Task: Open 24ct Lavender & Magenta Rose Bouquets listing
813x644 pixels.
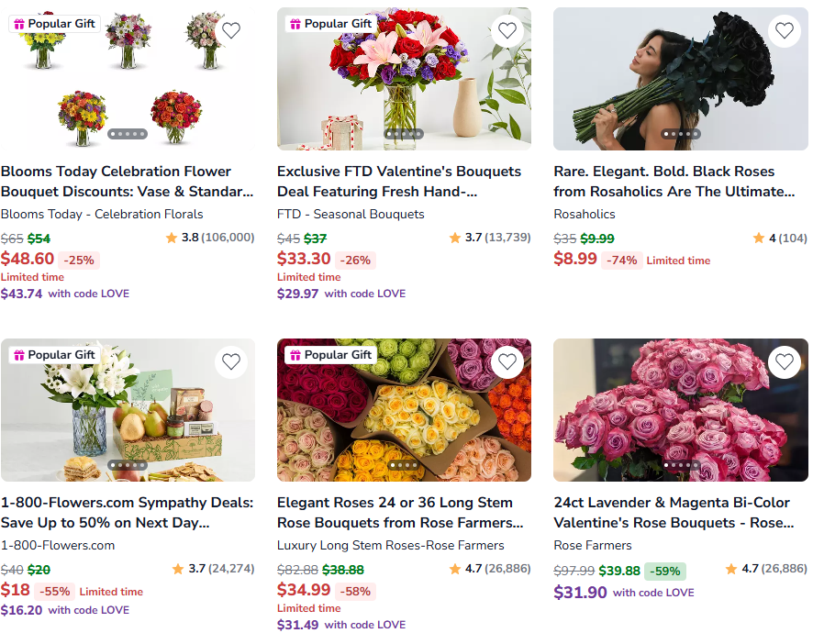Action: tap(674, 513)
